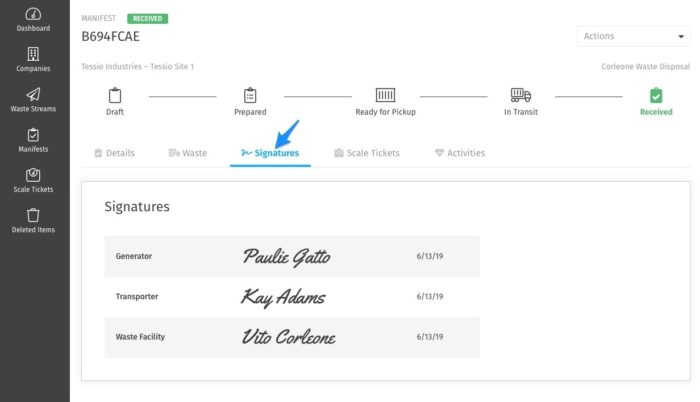This screenshot has height=402, width=700.
Task: Go to Companies in the sidebar
Action: 33,54
